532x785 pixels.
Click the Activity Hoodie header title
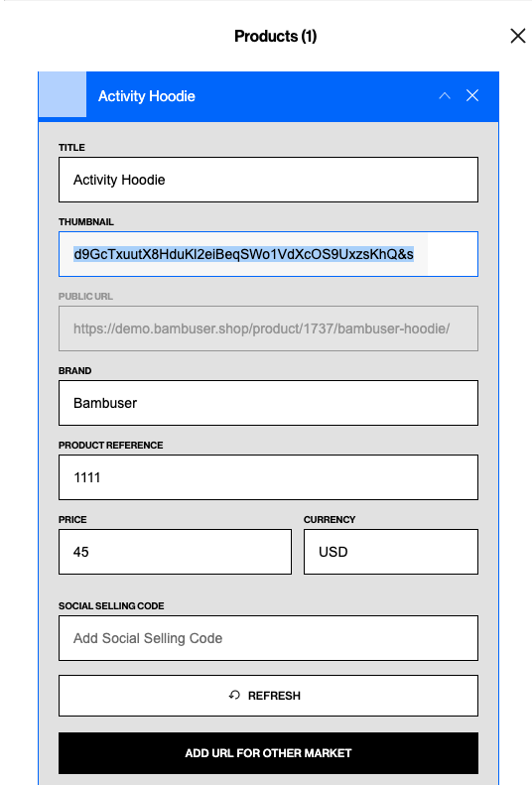[x=147, y=96]
